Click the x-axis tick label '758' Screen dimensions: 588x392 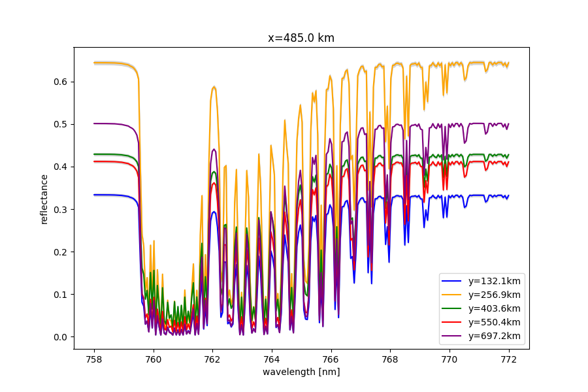coord(94,359)
